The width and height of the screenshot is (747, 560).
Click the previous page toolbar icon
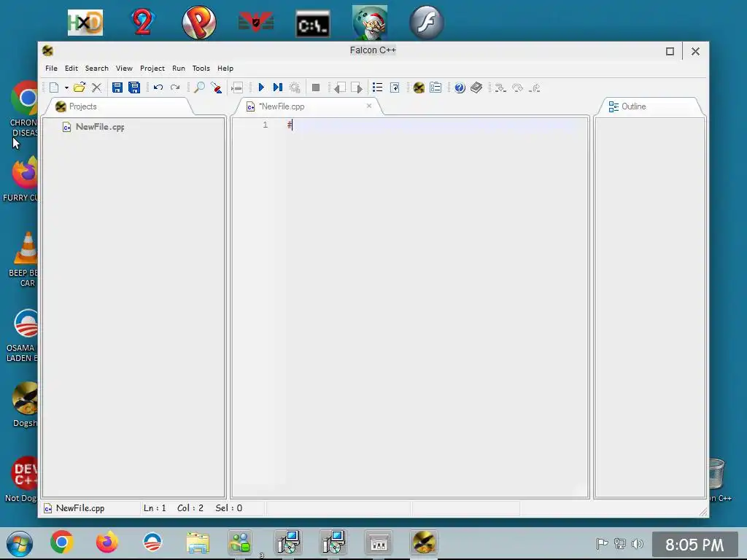coord(339,87)
